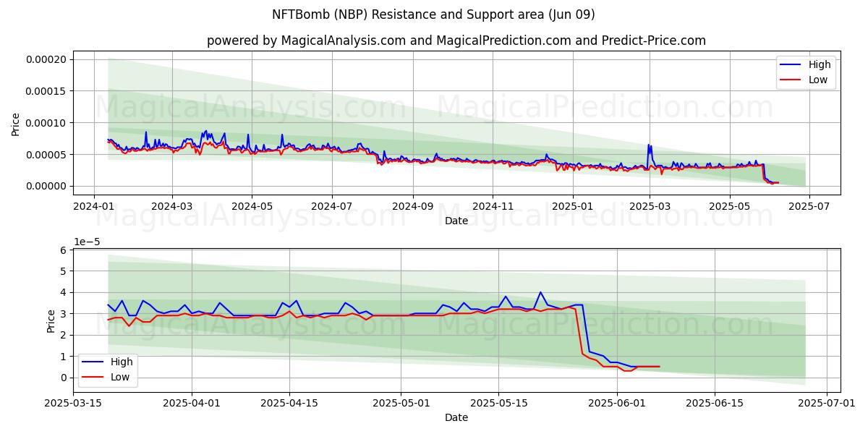Click the '2025-07-01' tick label
868x434 pixels.
pyautogui.click(x=826, y=404)
